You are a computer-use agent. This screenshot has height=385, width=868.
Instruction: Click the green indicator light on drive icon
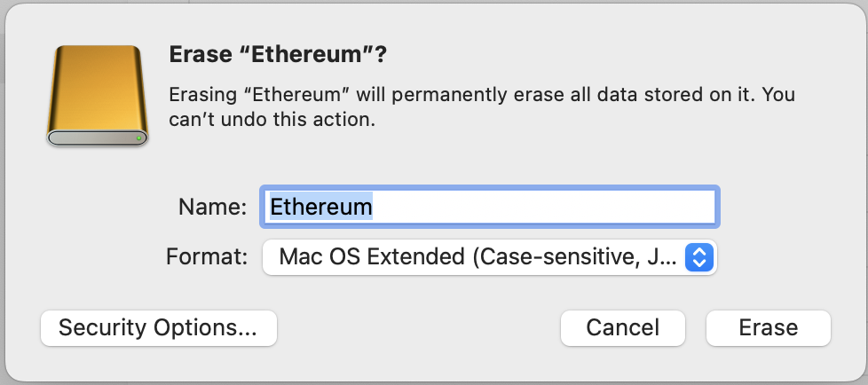[139, 138]
